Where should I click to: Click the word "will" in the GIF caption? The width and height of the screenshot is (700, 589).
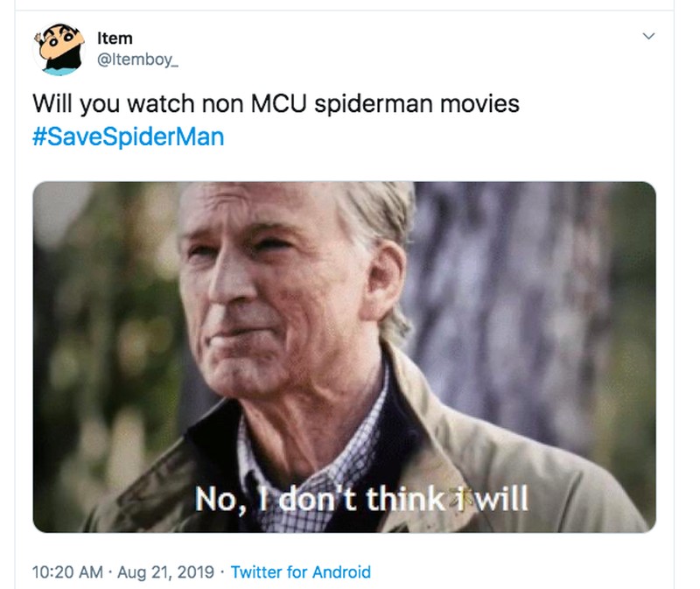pyautogui.click(x=500, y=499)
